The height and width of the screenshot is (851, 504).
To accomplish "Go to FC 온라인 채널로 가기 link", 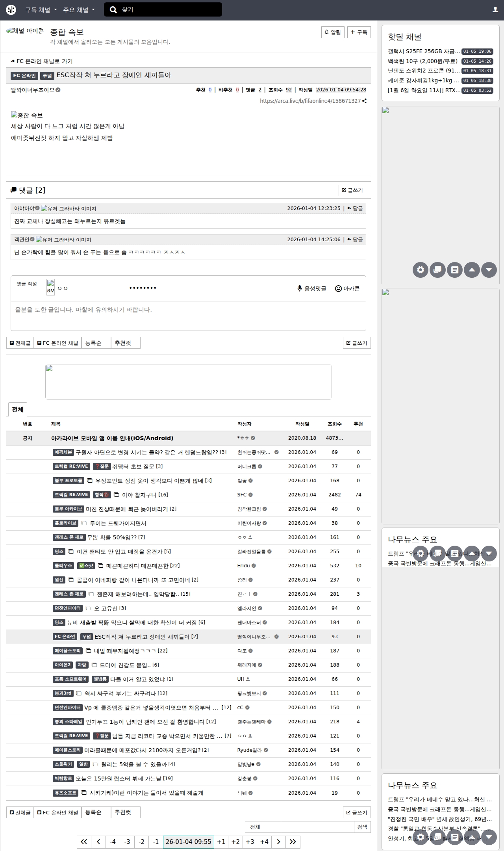I will tap(42, 61).
